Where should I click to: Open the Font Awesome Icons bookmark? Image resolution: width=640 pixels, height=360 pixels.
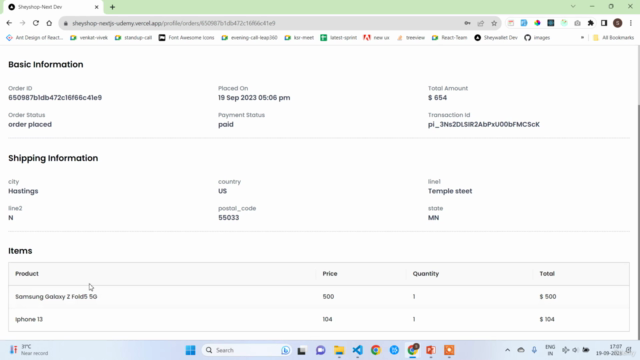187,38
